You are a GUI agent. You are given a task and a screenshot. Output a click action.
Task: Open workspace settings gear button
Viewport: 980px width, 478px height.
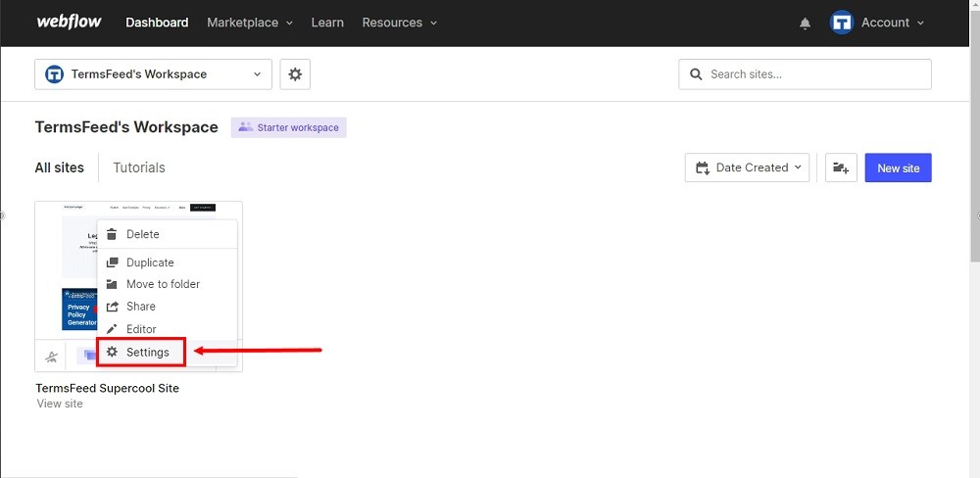tap(295, 74)
